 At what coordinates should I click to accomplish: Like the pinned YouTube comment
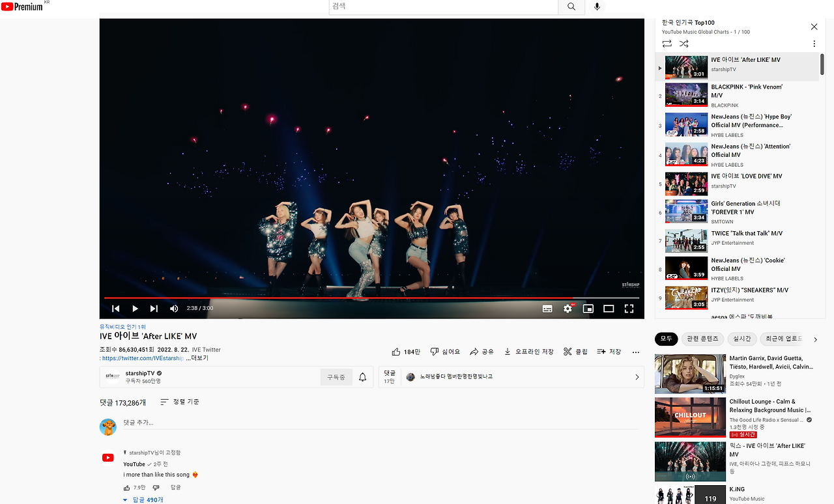[x=127, y=487]
